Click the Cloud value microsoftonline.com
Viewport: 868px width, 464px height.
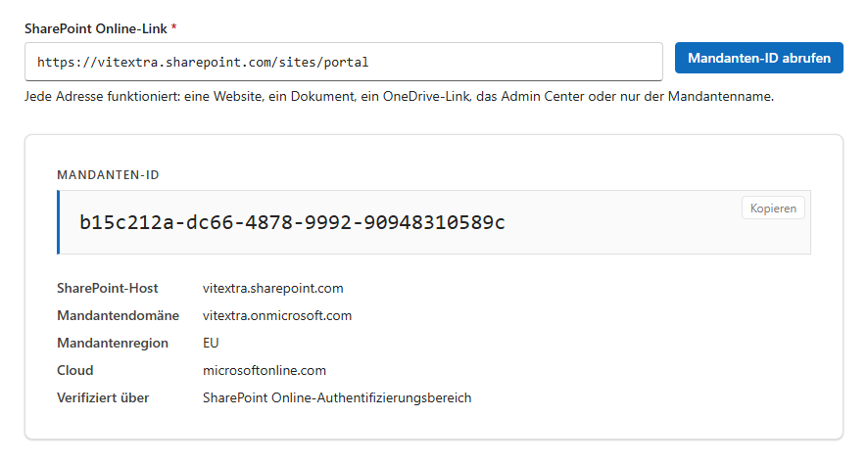point(265,371)
